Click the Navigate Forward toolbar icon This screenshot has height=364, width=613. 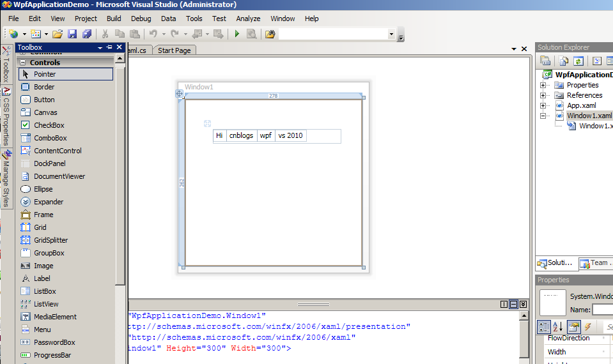(x=218, y=34)
